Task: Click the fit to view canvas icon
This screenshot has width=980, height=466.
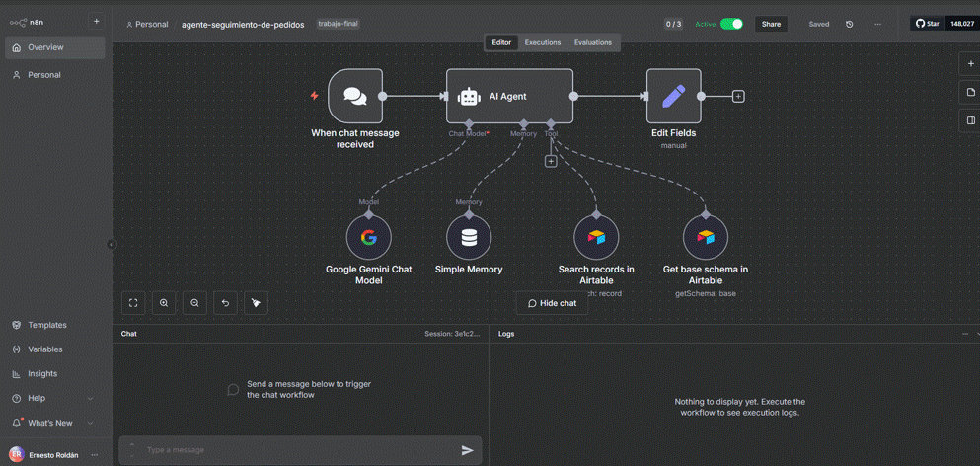Action: pos(133,303)
